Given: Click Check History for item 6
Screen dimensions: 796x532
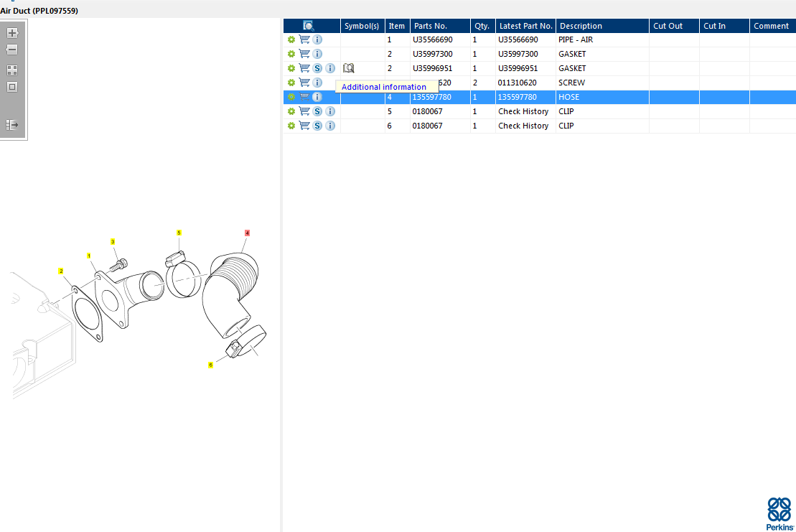Looking at the screenshot, I should [x=523, y=126].
